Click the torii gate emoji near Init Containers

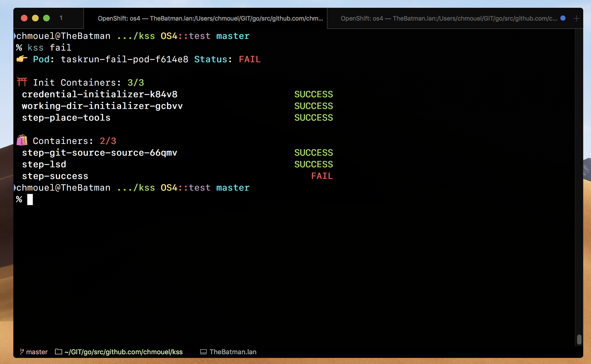pyautogui.click(x=22, y=82)
